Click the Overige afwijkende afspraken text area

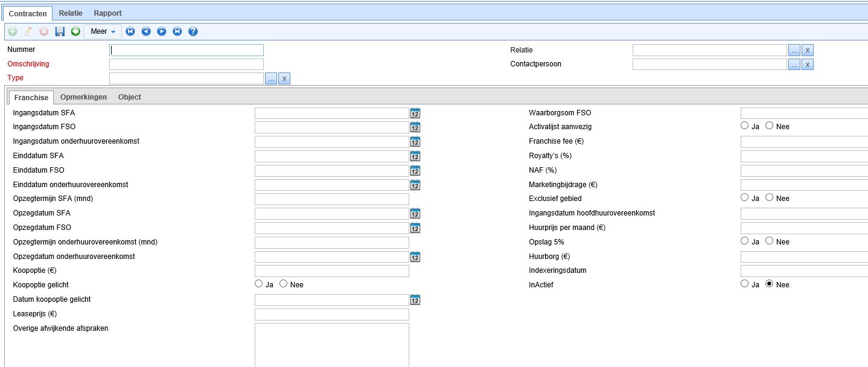coord(332,345)
